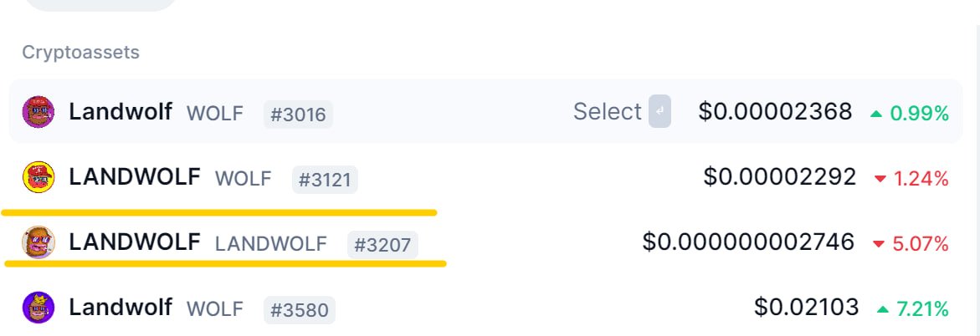Viewport: 980px width, 336px height.
Task: Click the #3016 rank badge
Action: (x=298, y=115)
